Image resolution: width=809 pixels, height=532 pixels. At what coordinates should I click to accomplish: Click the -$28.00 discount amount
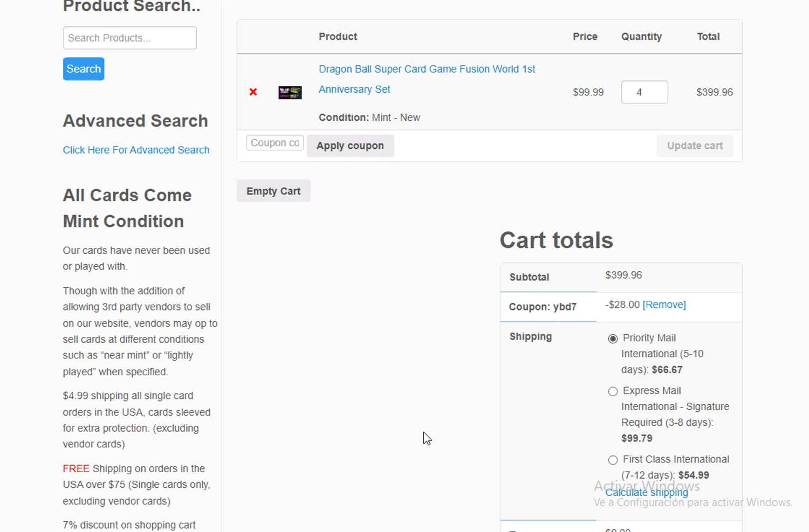(622, 305)
